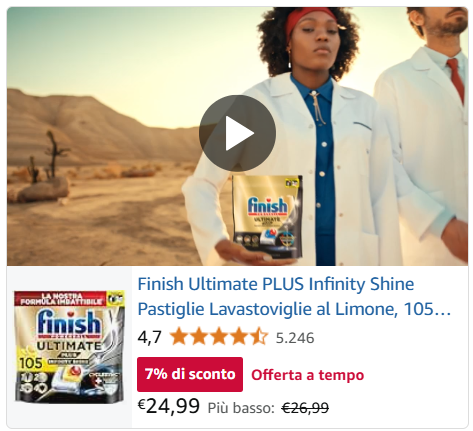Click the first orange rating star
473x431 pixels.
(x=179, y=337)
